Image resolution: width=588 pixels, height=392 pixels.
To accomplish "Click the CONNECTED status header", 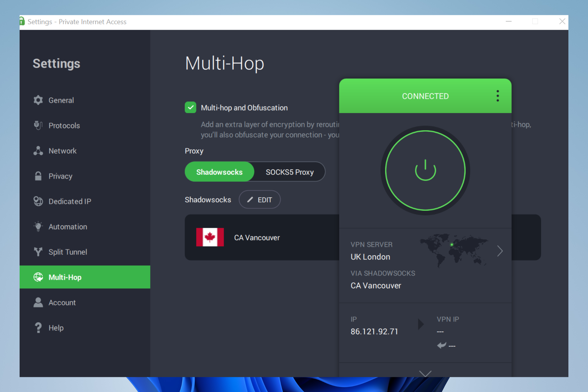I will (425, 96).
